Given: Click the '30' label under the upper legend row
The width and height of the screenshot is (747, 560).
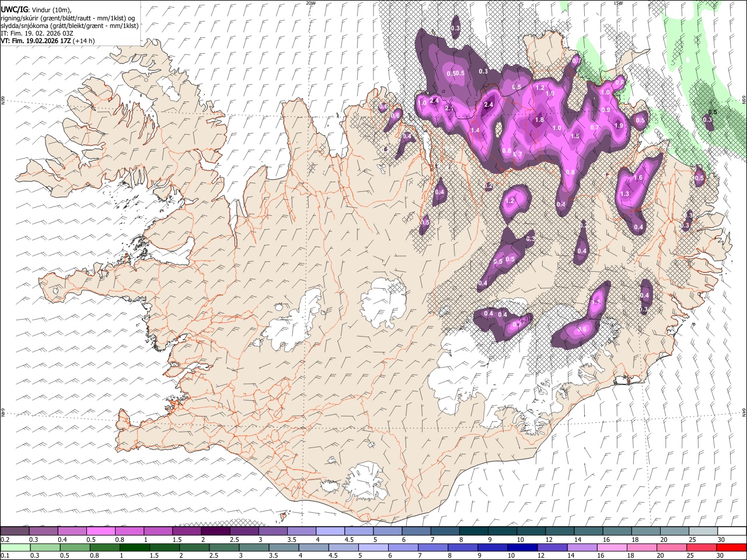Looking at the screenshot, I should [721, 540].
